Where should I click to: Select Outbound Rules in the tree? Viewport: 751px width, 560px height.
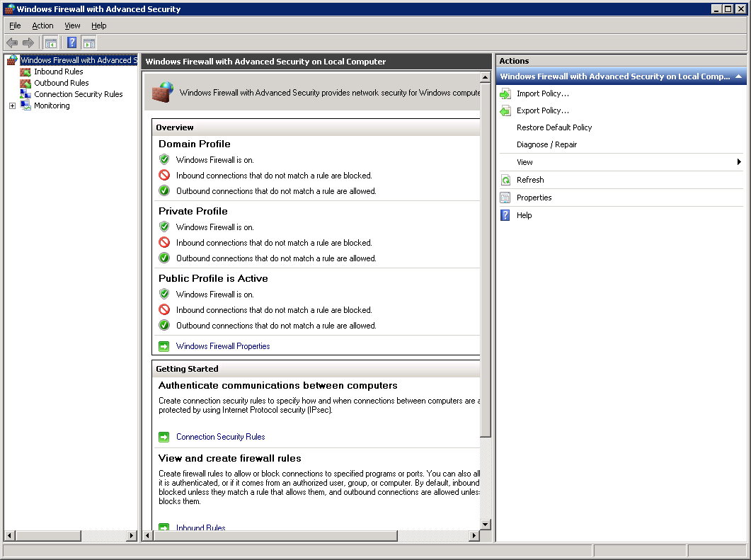(x=62, y=83)
